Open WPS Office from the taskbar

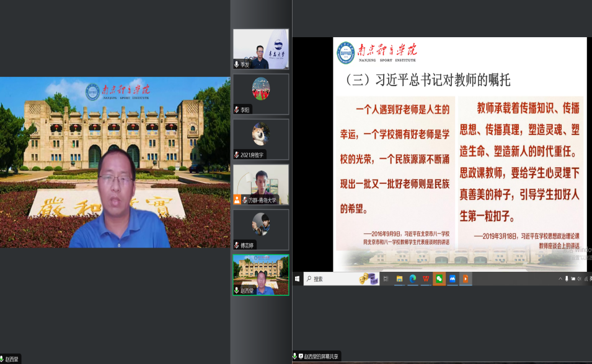point(425,279)
